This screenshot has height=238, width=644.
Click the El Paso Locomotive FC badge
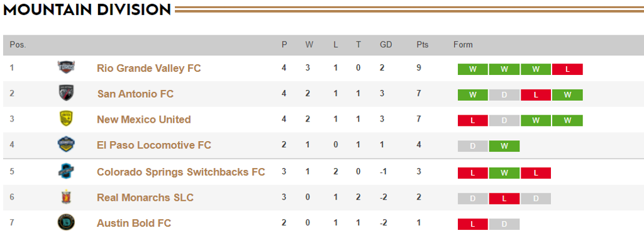click(x=66, y=145)
